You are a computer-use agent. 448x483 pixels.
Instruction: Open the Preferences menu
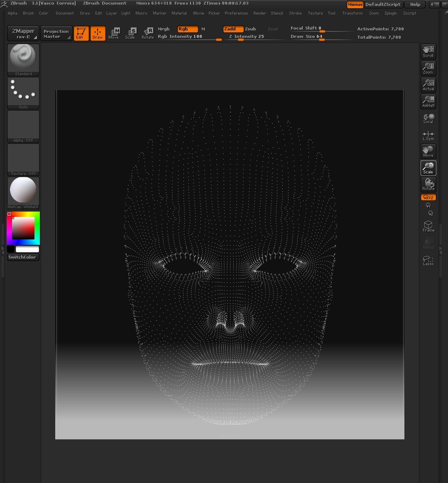[236, 13]
